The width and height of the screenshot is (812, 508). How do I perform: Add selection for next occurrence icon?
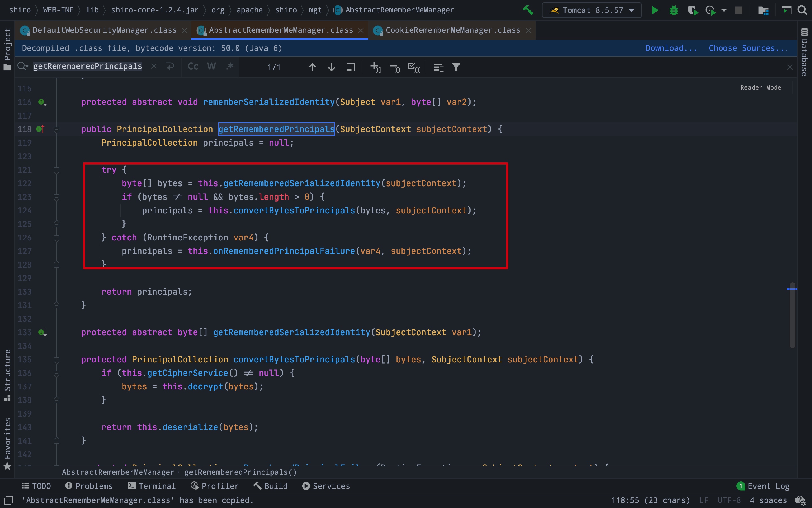click(376, 67)
